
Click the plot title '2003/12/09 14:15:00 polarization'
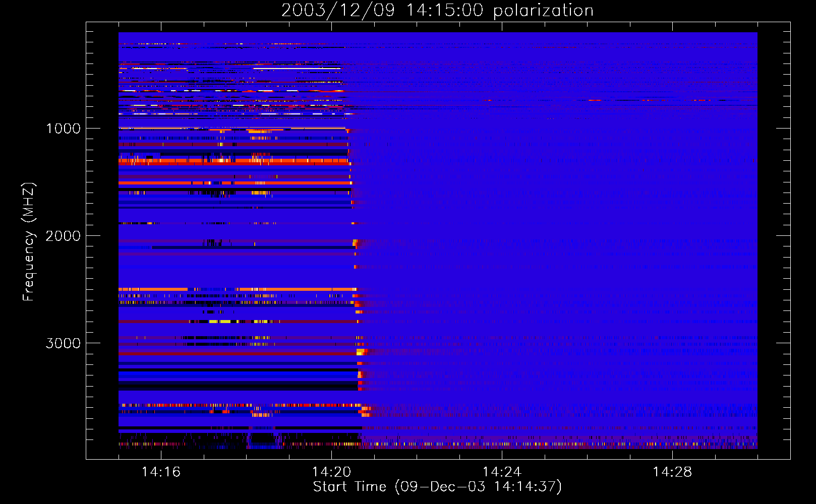[437, 10]
